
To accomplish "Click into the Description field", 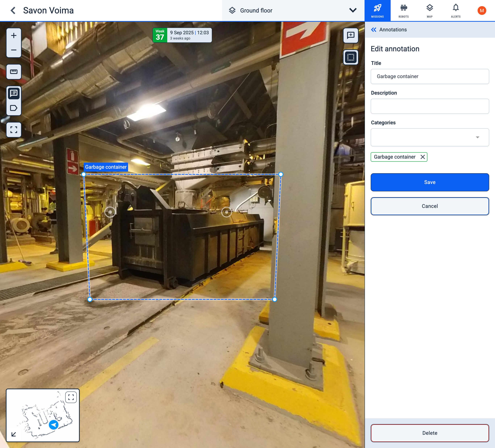I will point(429,106).
